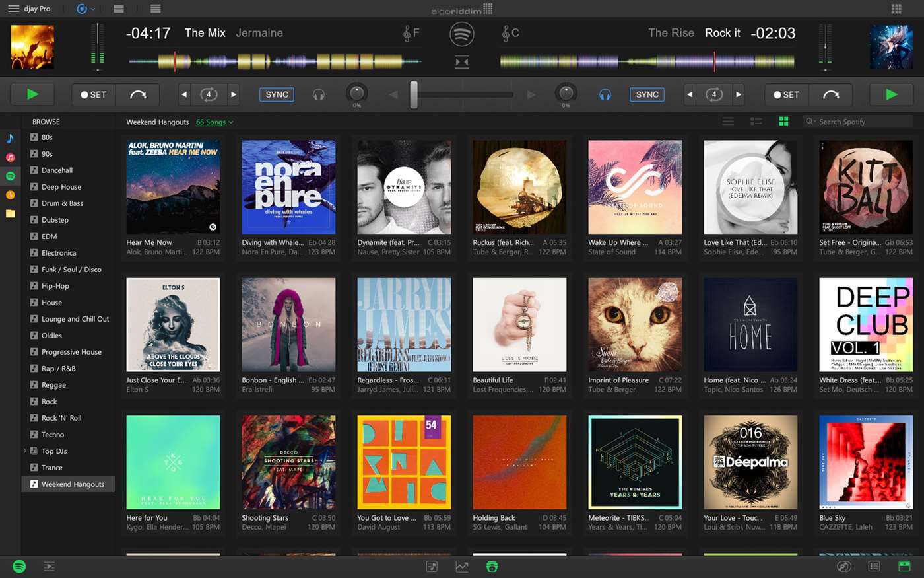The image size is (924, 578).
Task: Switch to plain list view
Action: click(728, 122)
